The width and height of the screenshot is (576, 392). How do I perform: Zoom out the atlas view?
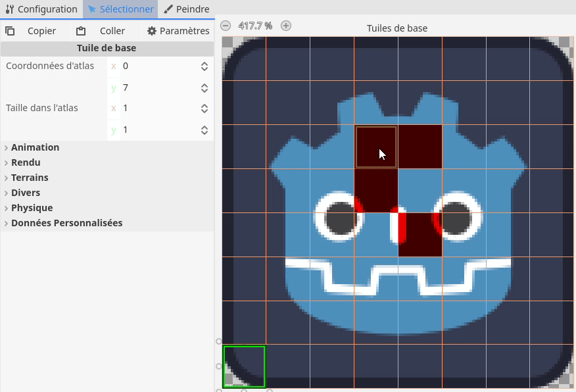tap(226, 26)
